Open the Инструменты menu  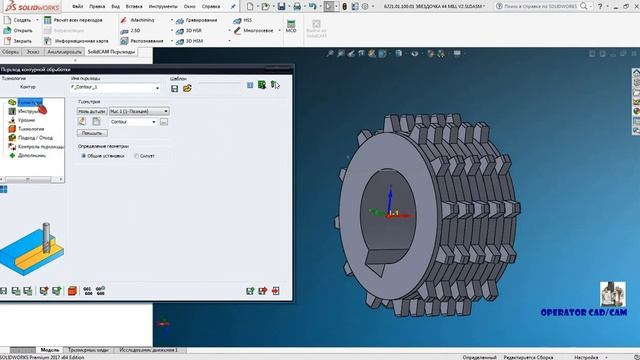[x=163, y=7]
